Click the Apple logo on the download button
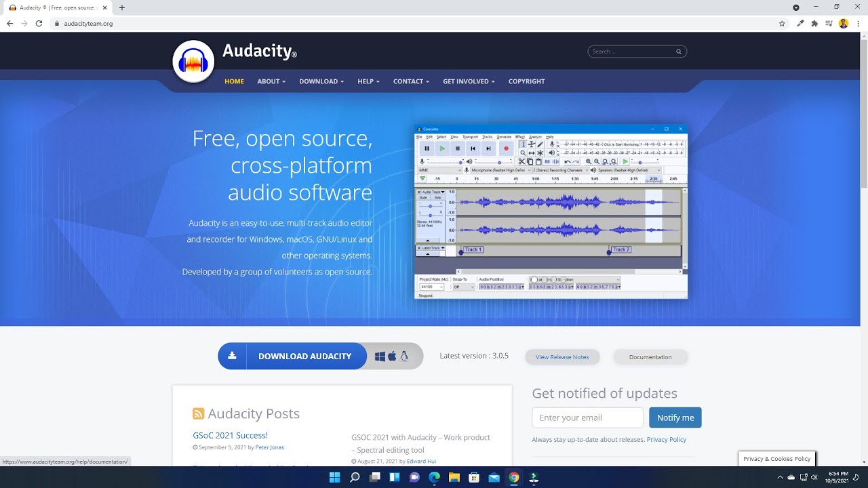Screen dimensions: 868x488 [x=392, y=356]
